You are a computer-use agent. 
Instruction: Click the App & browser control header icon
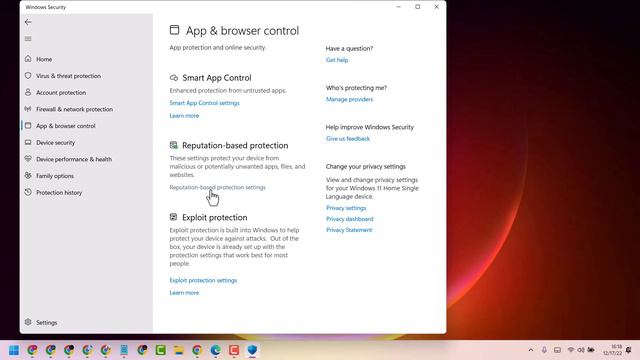coord(174,30)
